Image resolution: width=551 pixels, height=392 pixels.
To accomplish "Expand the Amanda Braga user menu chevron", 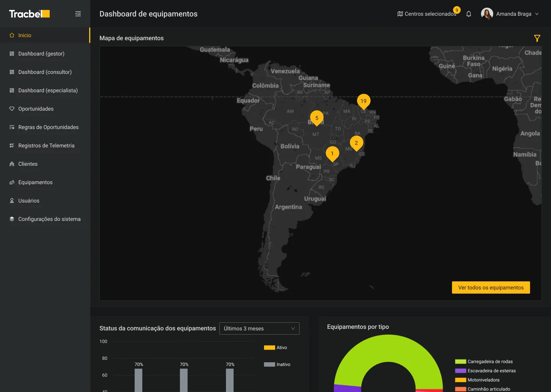I will click(537, 14).
